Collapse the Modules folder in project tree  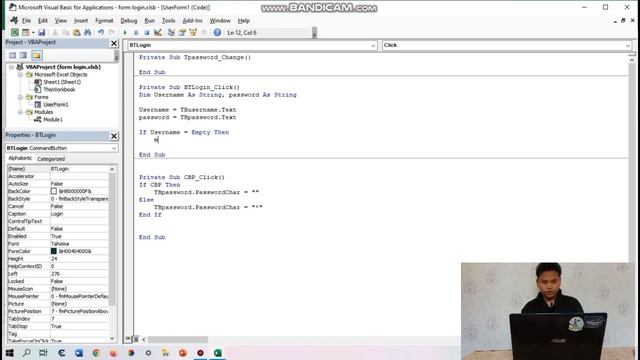tap(20, 112)
